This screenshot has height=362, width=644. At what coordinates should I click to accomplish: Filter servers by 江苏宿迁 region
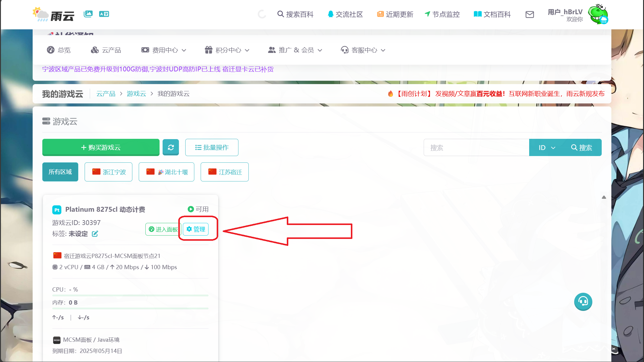tap(225, 172)
